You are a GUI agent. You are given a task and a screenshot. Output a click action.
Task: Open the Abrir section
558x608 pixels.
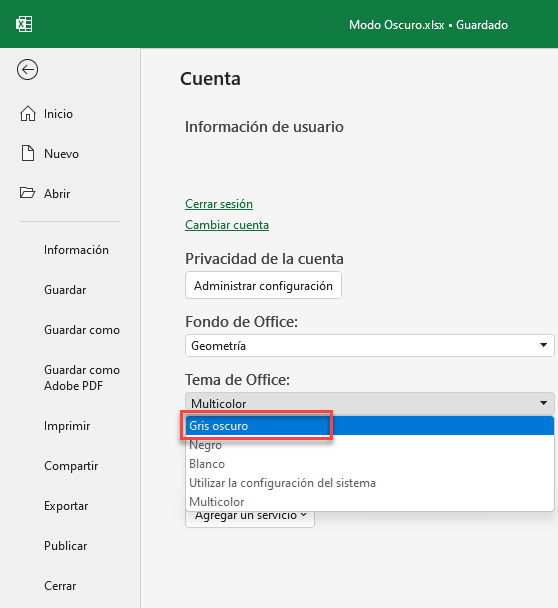click(x=57, y=193)
